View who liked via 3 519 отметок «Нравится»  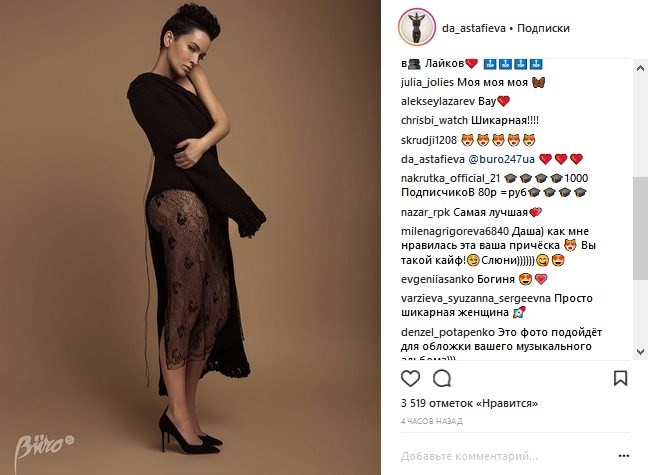[x=469, y=403]
